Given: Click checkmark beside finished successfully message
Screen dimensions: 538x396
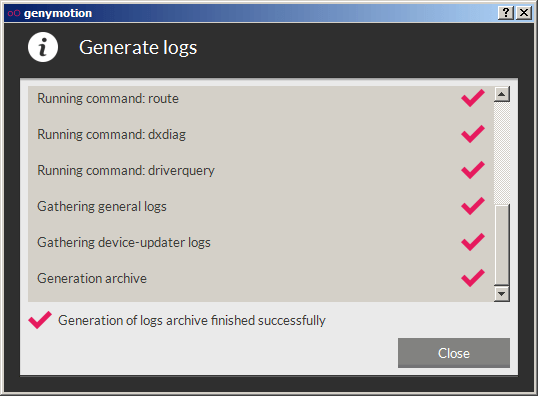Looking at the screenshot, I should tap(40, 320).
